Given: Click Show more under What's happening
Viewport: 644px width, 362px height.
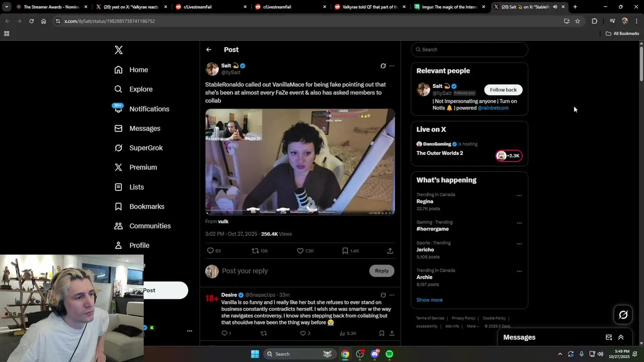Looking at the screenshot, I should point(429,300).
